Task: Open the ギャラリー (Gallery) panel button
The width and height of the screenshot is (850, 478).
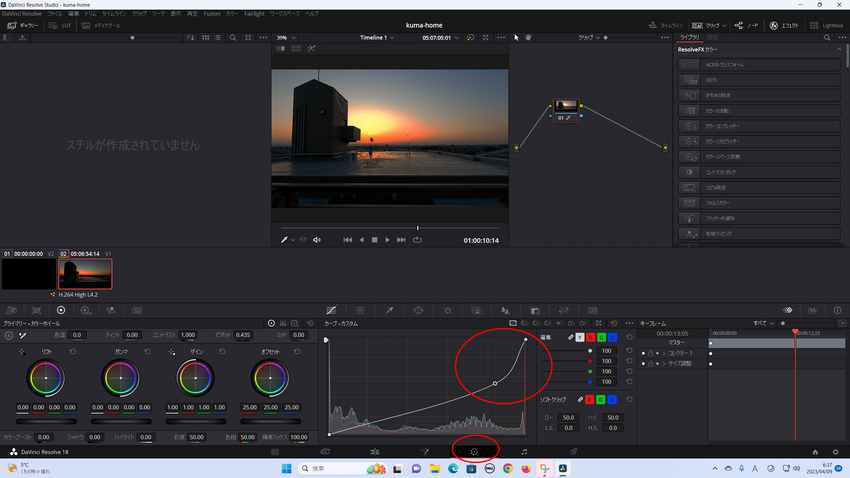Action: point(23,25)
